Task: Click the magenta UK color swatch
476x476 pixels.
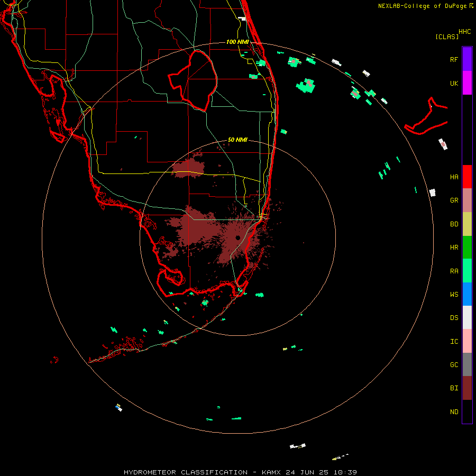Action: (x=467, y=83)
